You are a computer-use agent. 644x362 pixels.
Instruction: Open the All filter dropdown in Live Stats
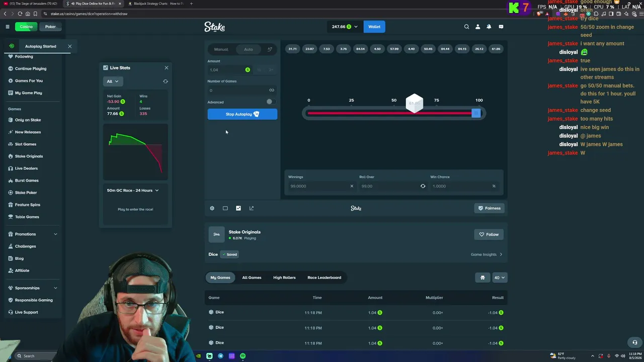(113, 81)
